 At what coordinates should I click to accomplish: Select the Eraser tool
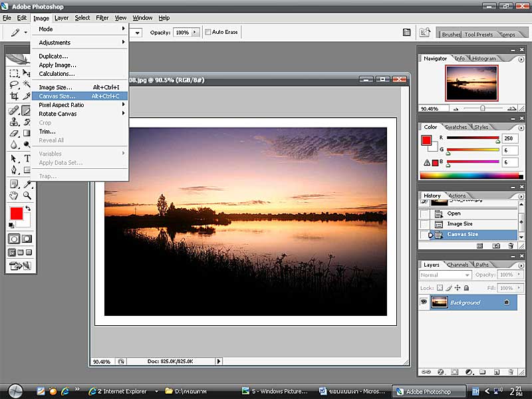[14, 134]
